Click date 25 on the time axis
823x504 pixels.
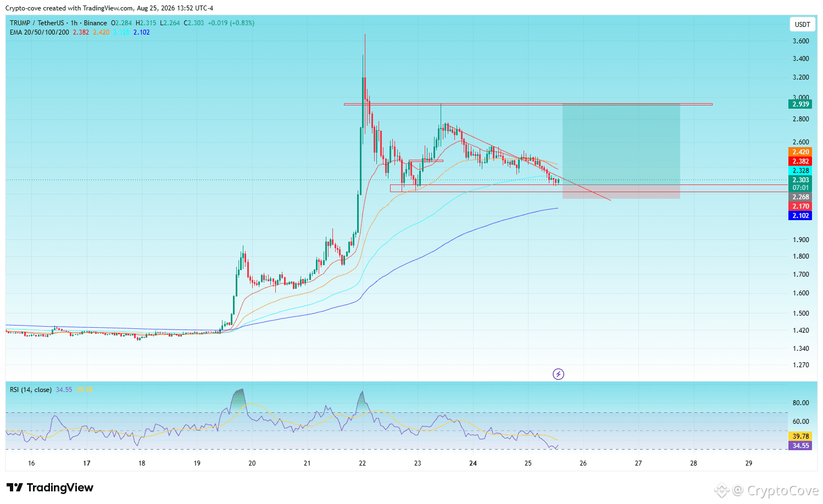coord(528,463)
